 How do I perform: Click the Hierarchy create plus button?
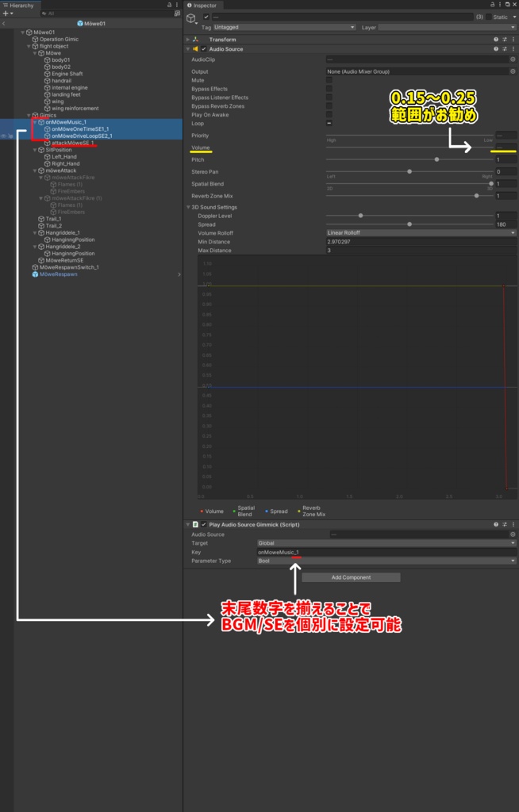tap(6, 13)
